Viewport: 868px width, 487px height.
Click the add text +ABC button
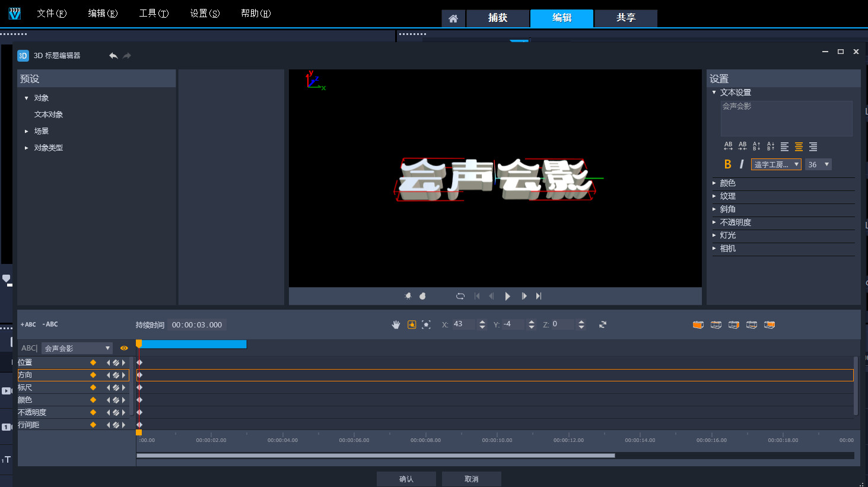(x=28, y=324)
